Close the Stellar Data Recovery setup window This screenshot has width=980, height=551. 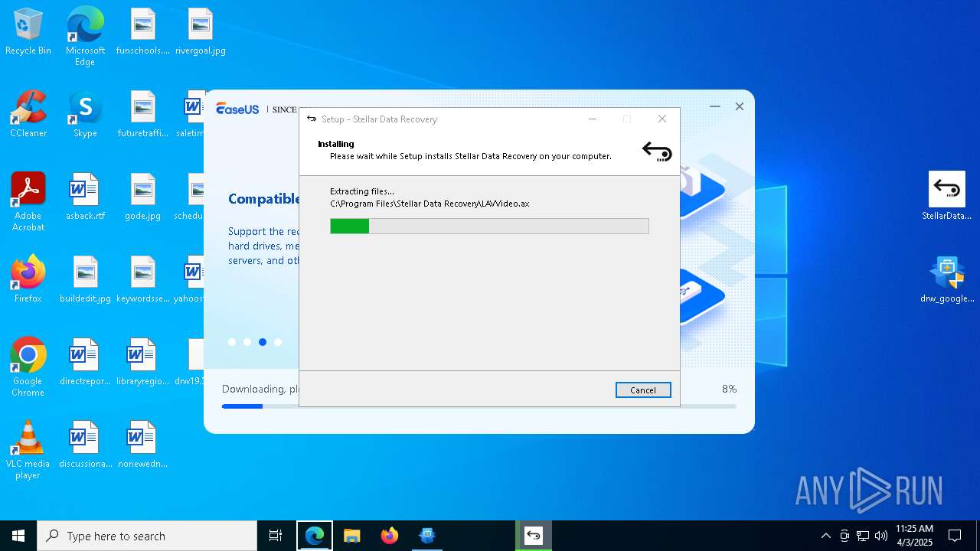[x=662, y=119]
